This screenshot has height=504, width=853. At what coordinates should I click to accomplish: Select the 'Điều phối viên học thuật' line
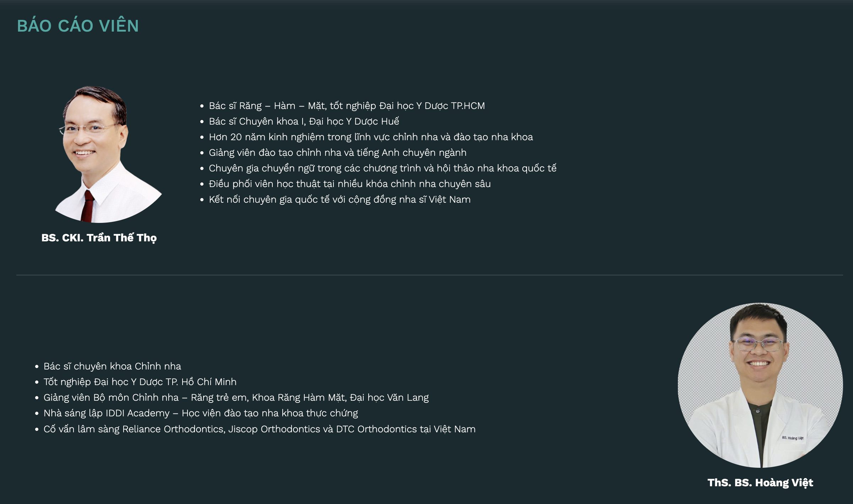pos(350,184)
